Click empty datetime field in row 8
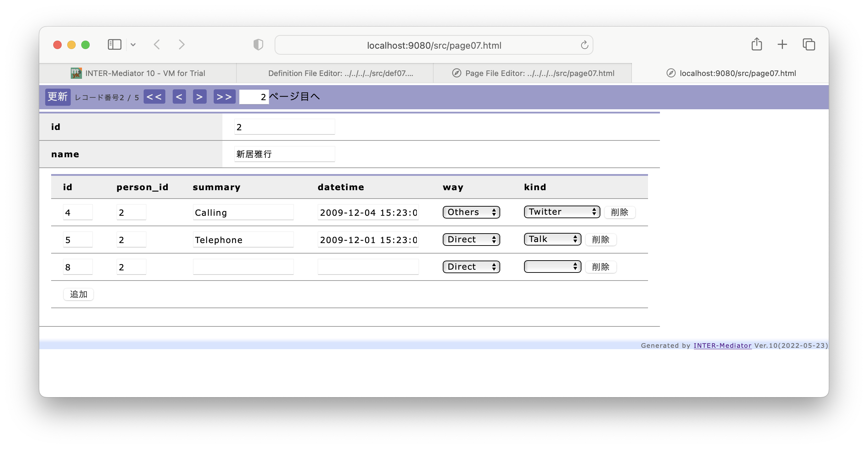This screenshot has width=868, height=449. point(368,267)
